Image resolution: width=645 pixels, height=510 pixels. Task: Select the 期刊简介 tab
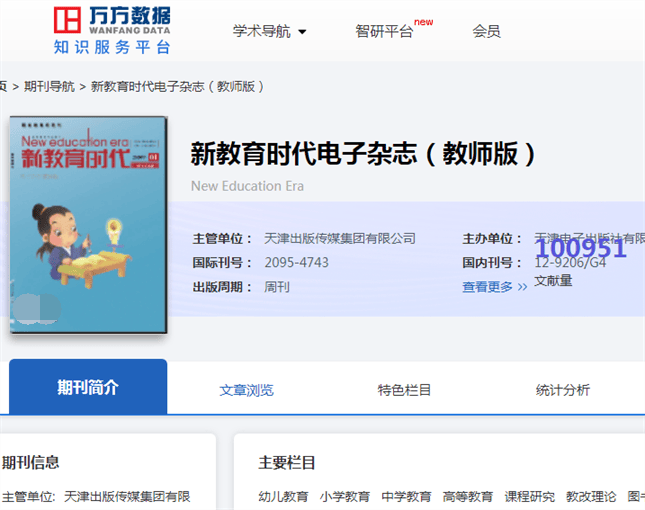88,388
